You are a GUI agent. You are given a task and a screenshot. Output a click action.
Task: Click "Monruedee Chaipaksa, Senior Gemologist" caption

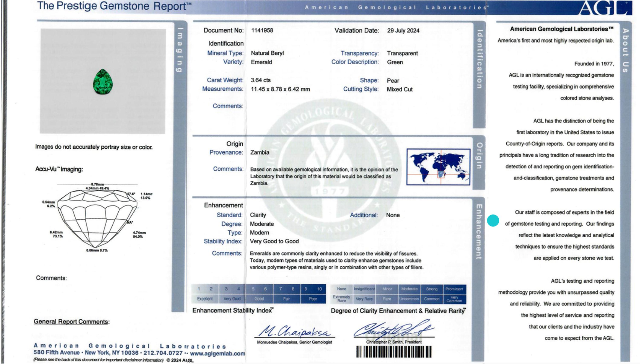pyautogui.click(x=294, y=342)
